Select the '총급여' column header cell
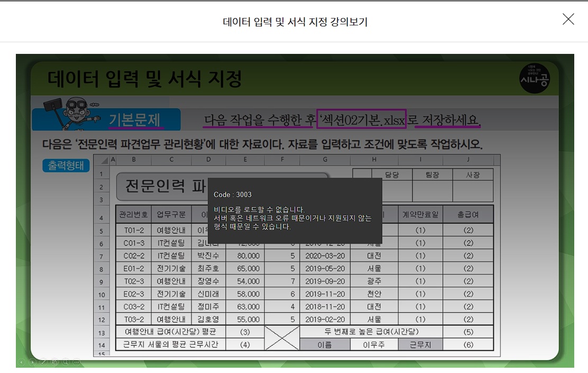Screen dimensions: 588x373 click(x=468, y=215)
